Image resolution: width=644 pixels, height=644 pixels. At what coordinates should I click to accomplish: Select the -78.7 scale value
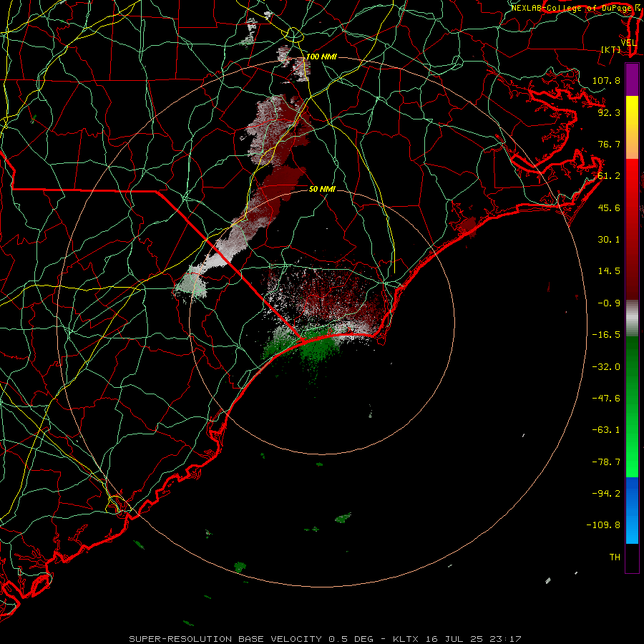point(606,462)
